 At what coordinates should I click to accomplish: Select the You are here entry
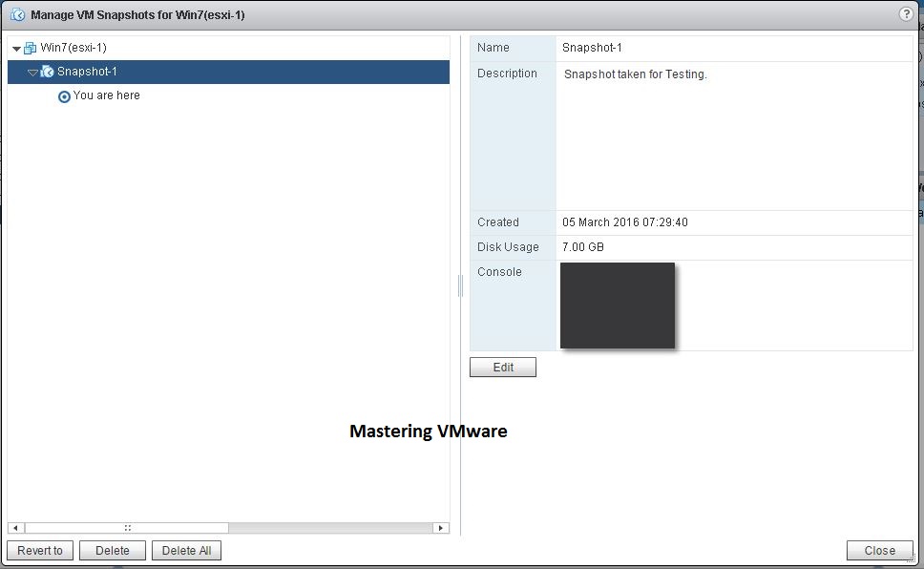click(x=106, y=95)
